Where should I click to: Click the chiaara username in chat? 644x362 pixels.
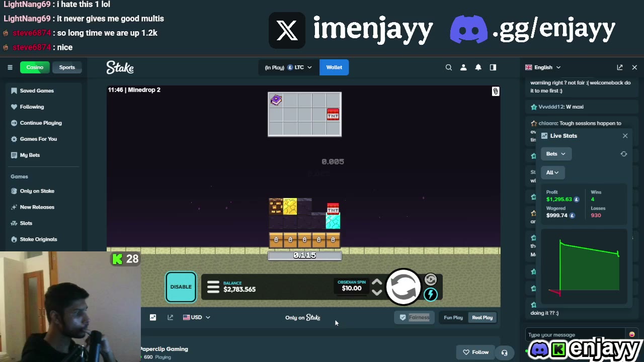click(547, 123)
